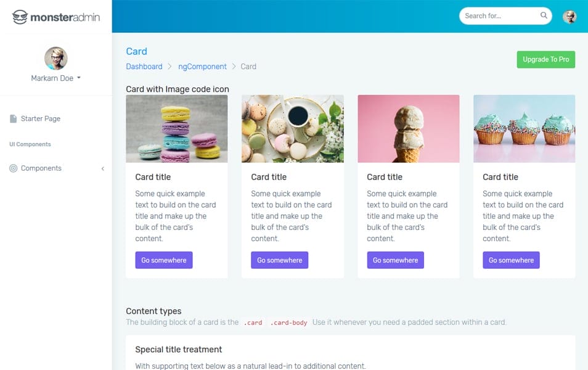Expand the Components menu chevron
The image size is (588, 370).
point(103,168)
